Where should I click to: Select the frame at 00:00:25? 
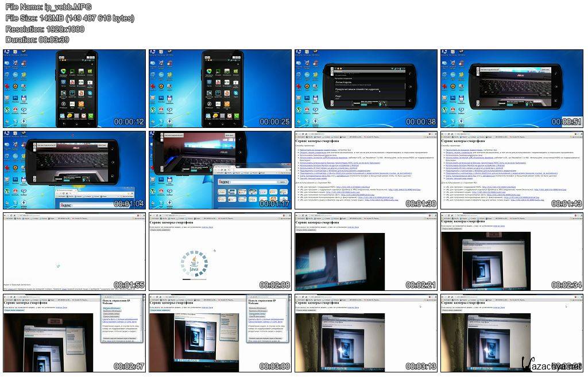click(x=220, y=88)
